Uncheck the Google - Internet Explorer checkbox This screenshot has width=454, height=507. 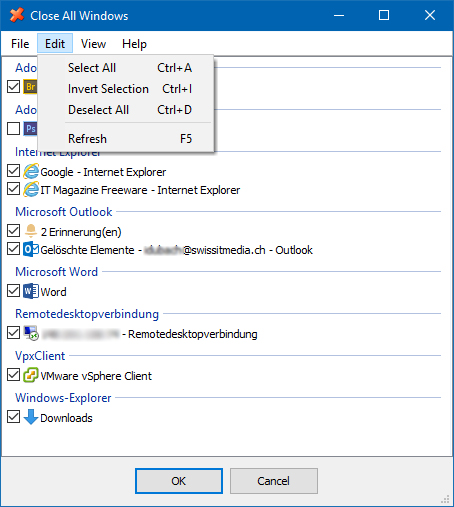click(x=13, y=171)
